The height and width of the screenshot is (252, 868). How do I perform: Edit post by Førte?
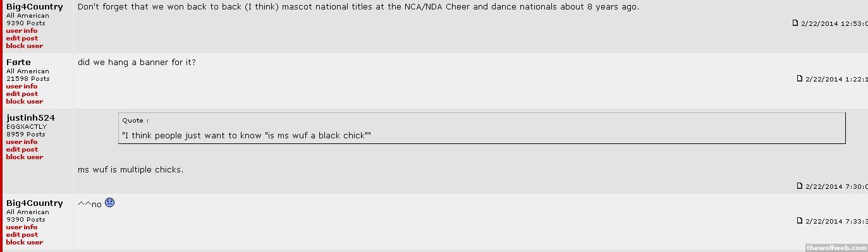[22, 93]
